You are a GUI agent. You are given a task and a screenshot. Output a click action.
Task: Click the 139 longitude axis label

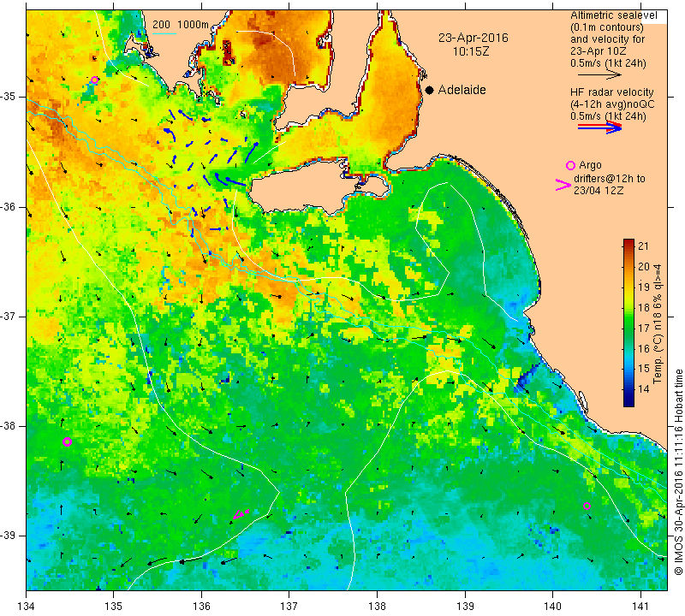point(465,606)
